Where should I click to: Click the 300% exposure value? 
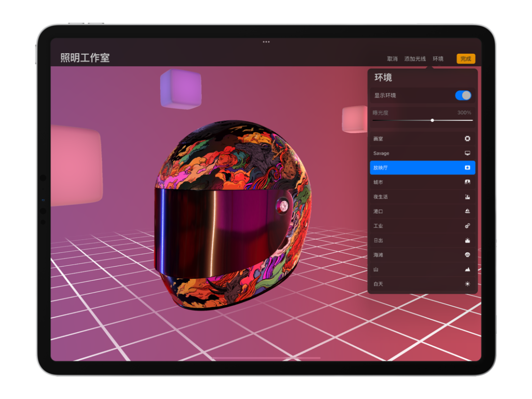click(x=464, y=113)
